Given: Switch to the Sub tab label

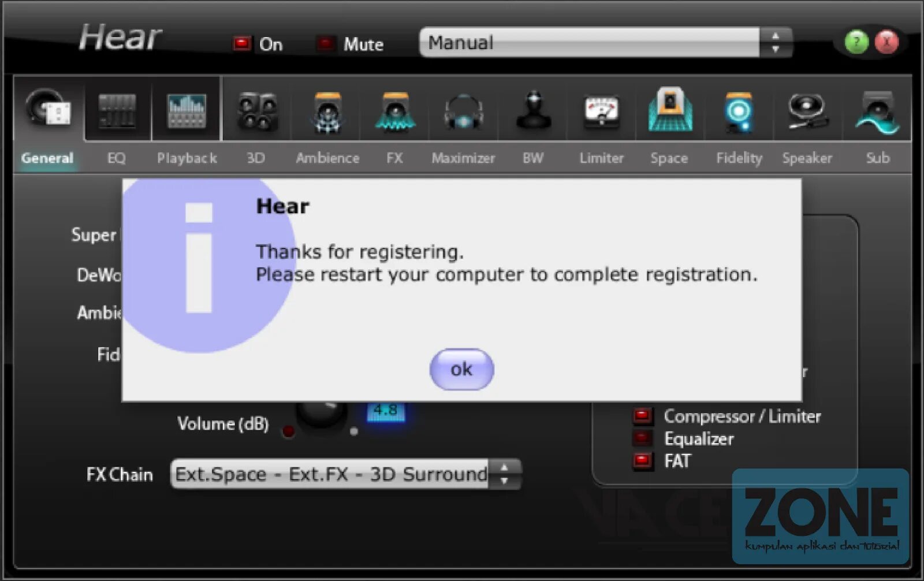Looking at the screenshot, I should point(878,158).
